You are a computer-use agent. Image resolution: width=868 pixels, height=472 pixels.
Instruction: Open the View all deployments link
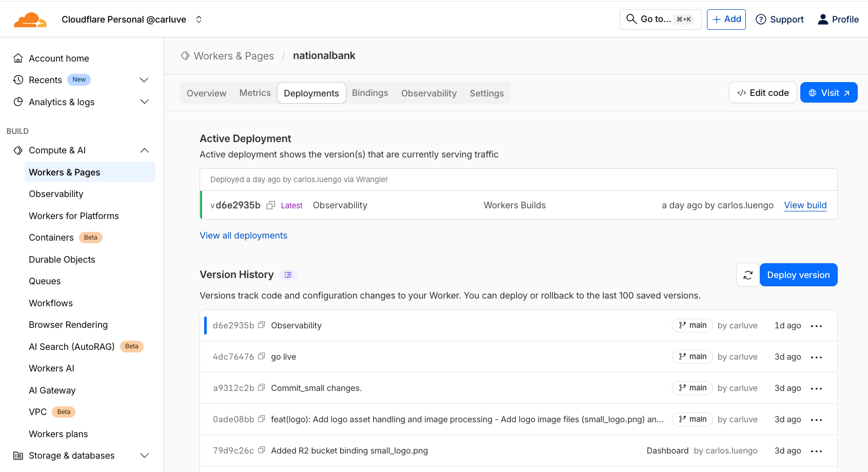tap(243, 235)
